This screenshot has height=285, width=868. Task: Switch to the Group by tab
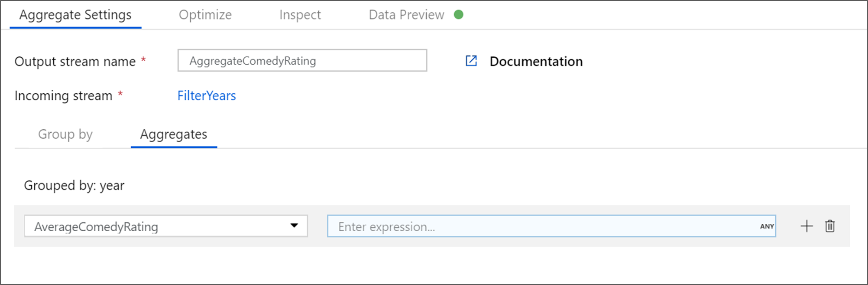[x=65, y=134]
